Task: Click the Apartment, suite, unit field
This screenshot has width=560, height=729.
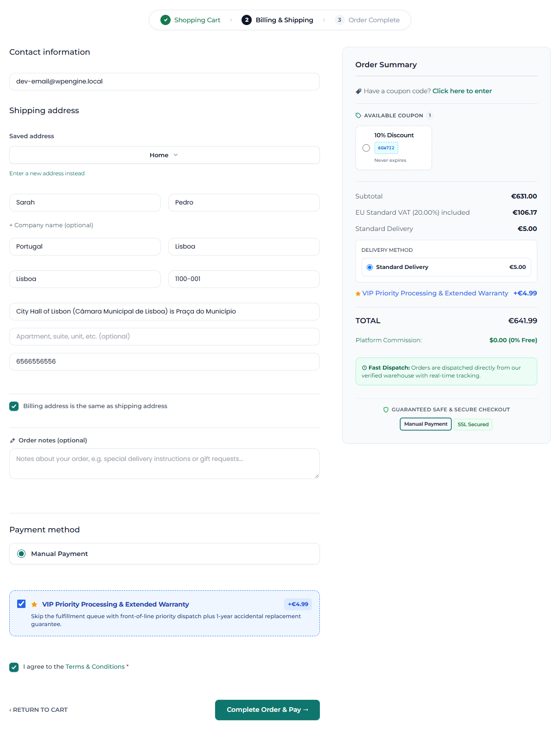Action: pos(165,337)
